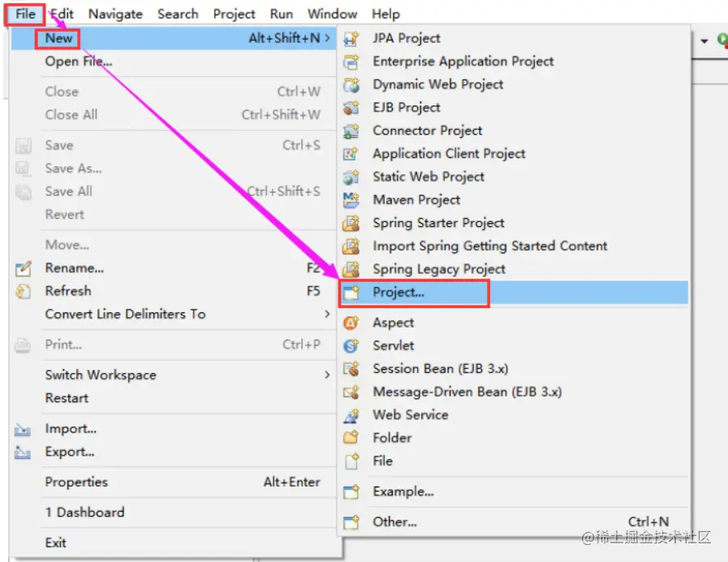Click the Example... wizard icon
The height and width of the screenshot is (562, 728).
click(x=351, y=491)
